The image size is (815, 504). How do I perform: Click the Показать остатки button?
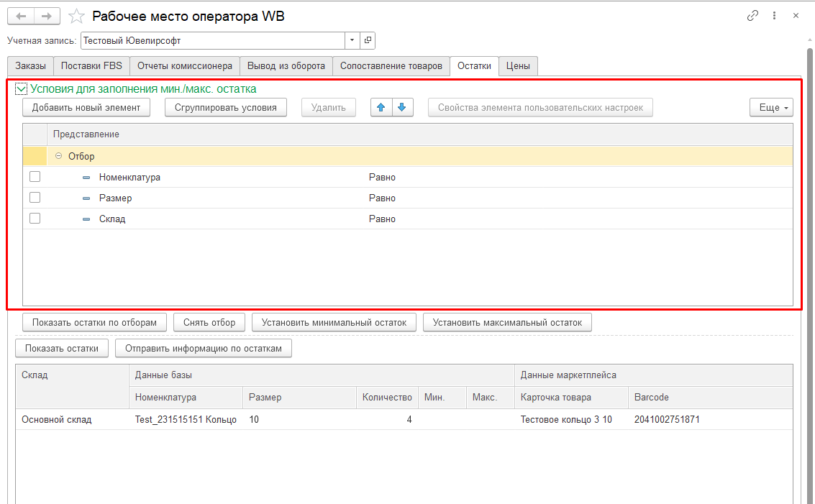[62, 348]
